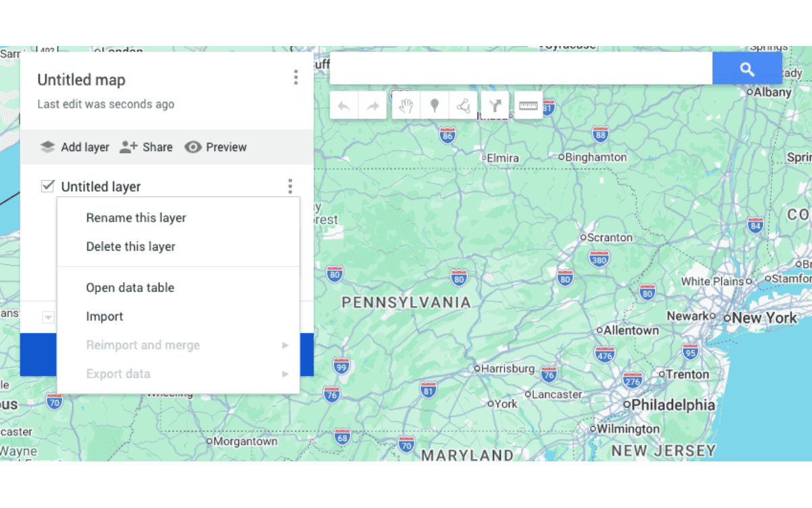The height and width of the screenshot is (508, 812).
Task: Click the Interstate 476 shield near Allentown
Action: [604, 354]
